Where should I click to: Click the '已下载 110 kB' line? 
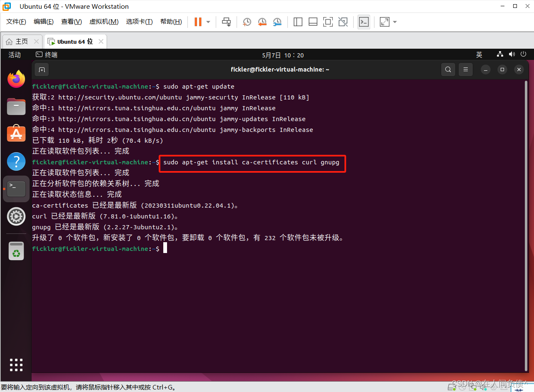[97, 141]
